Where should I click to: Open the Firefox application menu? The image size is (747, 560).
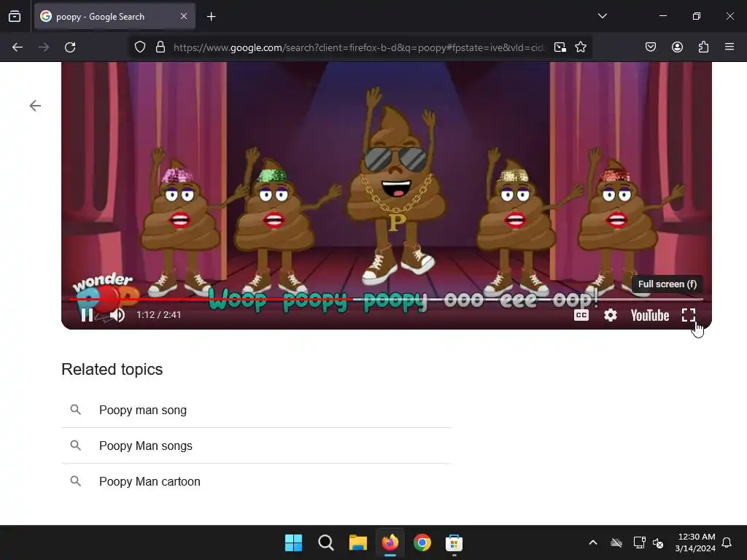click(x=729, y=47)
